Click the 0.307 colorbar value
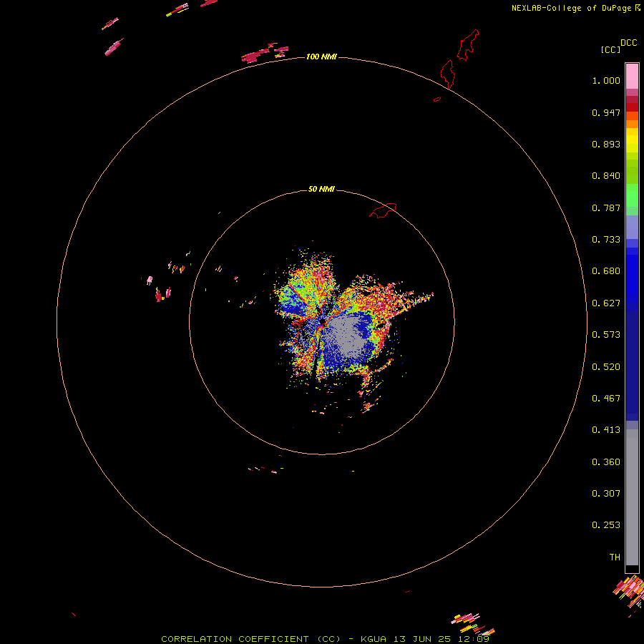The height and width of the screenshot is (644, 644). 606,494
